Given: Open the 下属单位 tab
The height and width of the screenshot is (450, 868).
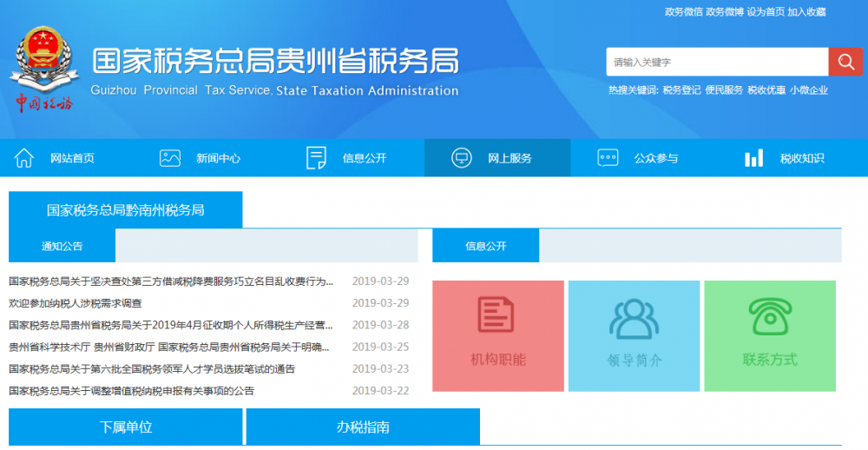Looking at the screenshot, I should pos(126,427).
